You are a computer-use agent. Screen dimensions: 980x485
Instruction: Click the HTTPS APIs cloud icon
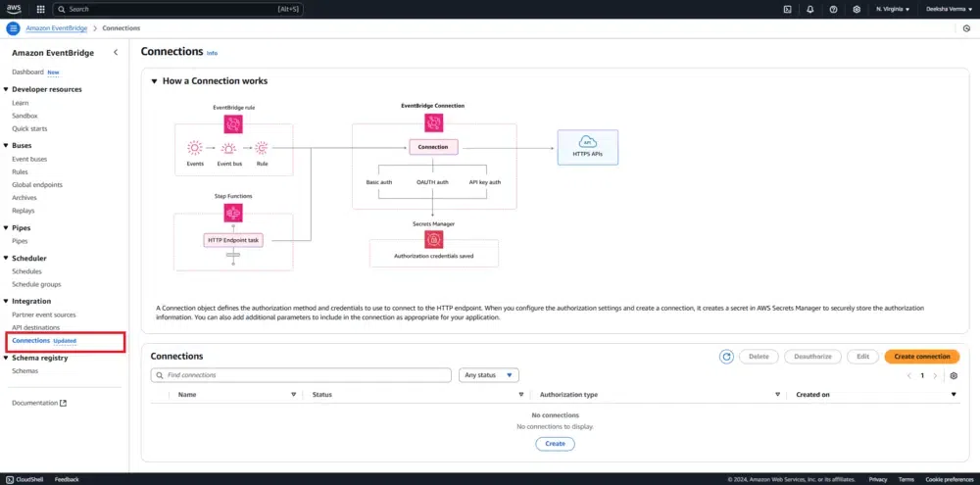[x=587, y=140]
